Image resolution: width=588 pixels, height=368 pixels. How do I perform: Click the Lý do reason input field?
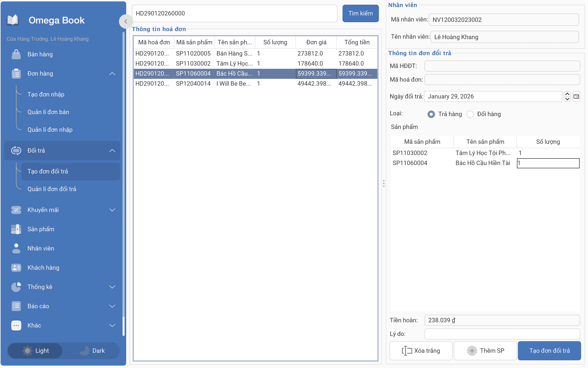(x=502, y=334)
